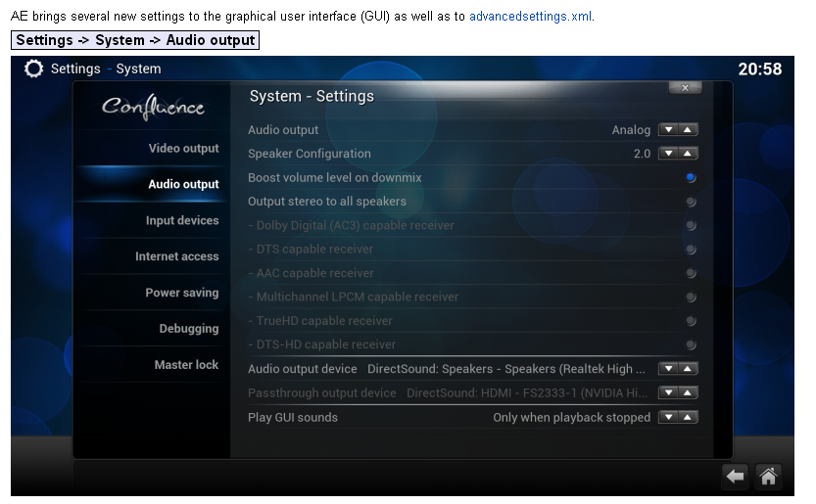Decrease Speaker Configuration with down arrow

pos(669,154)
